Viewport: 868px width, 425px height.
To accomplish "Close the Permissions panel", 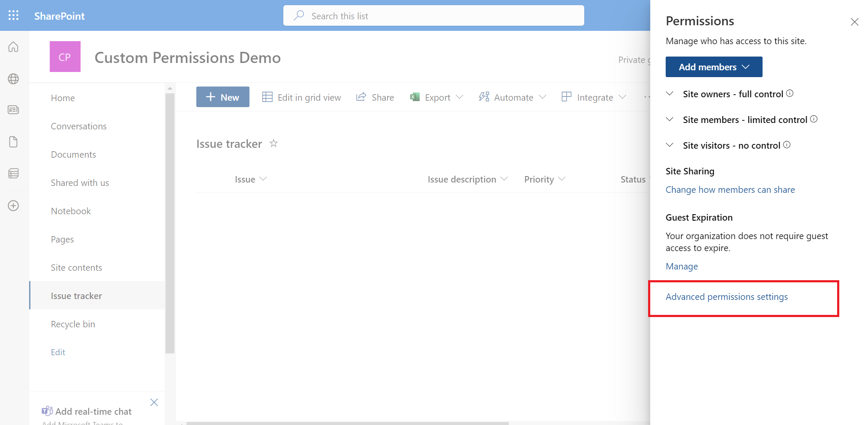I will pyautogui.click(x=854, y=22).
